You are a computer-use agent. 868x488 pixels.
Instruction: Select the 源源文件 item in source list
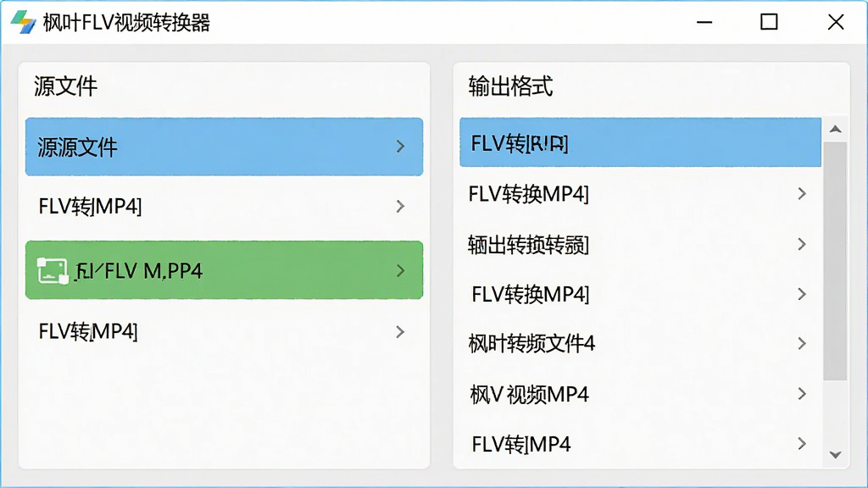coord(224,147)
